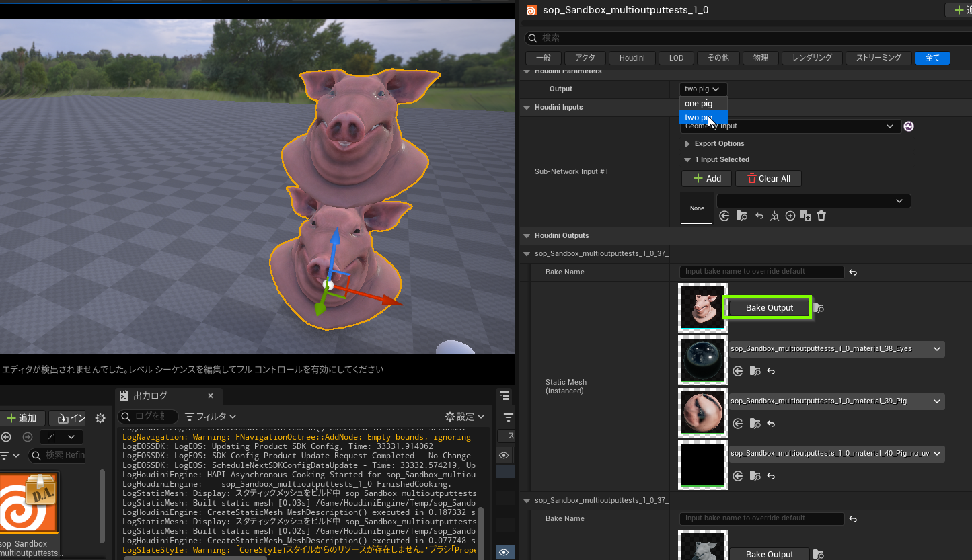972x560 pixels.
Task: Open the material_38_Eyes material dropdown
Action: [937, 349]
